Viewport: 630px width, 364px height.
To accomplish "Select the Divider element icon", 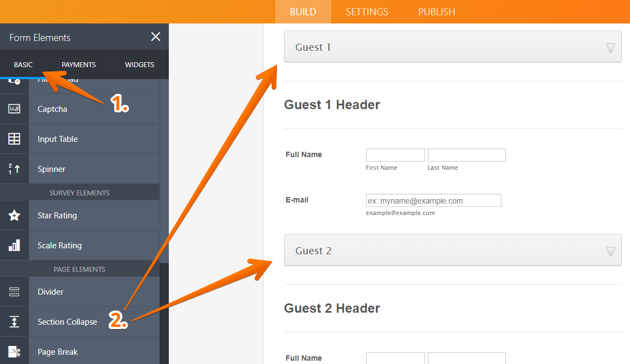I will tap(14, 292).
